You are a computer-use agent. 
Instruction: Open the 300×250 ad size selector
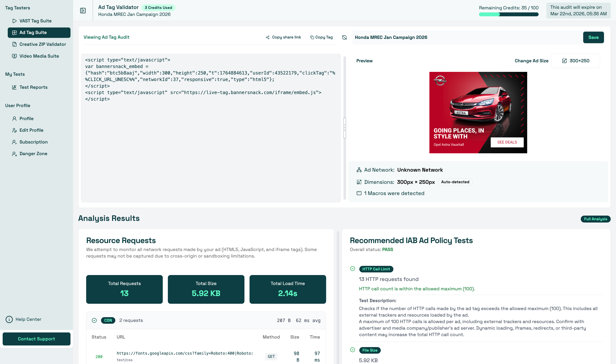click(x=575, y=61)
